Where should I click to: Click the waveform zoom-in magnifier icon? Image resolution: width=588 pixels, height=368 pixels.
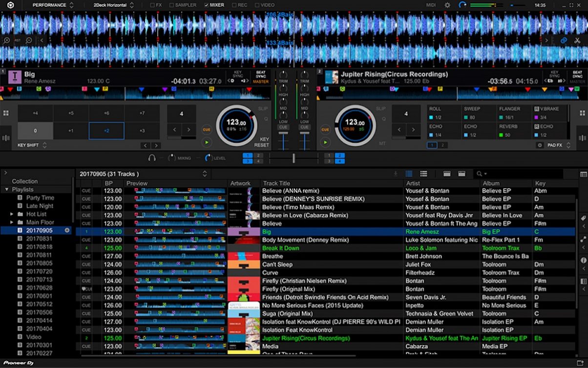7,41
